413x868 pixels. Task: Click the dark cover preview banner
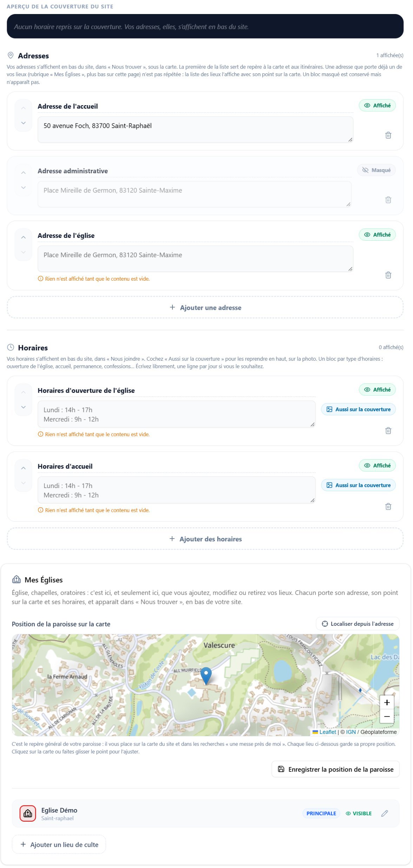coord(205,26)
